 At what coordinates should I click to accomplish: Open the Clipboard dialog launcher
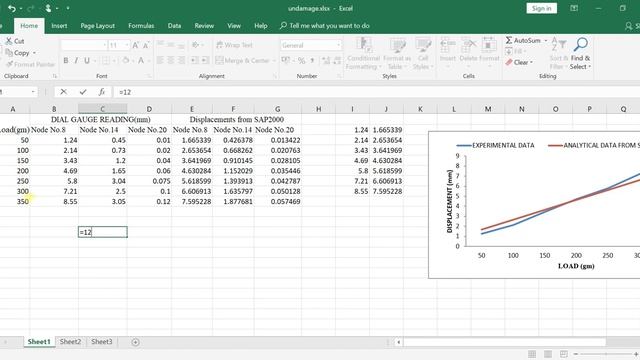click(55, 76)
